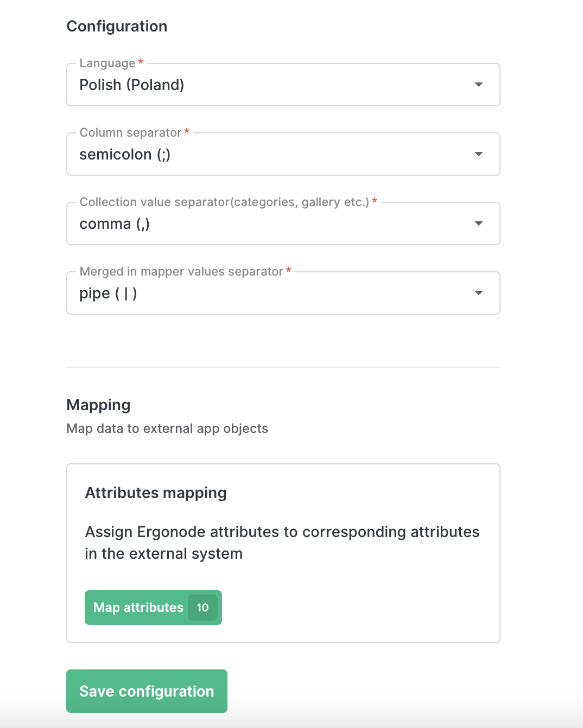Image resolution: width=583 pixels, height=728 pixels.
Task: Click the Mapping section heading
Action: click(98, 405)
